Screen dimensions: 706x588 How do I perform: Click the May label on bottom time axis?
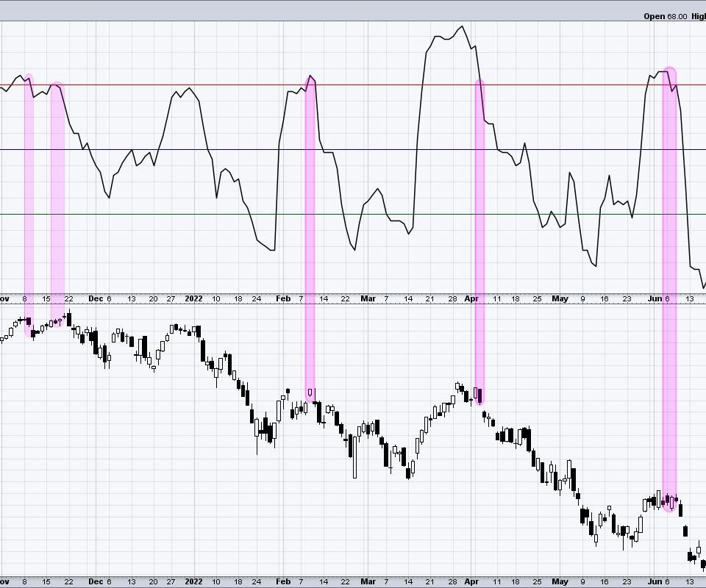(x=560, y=581)
